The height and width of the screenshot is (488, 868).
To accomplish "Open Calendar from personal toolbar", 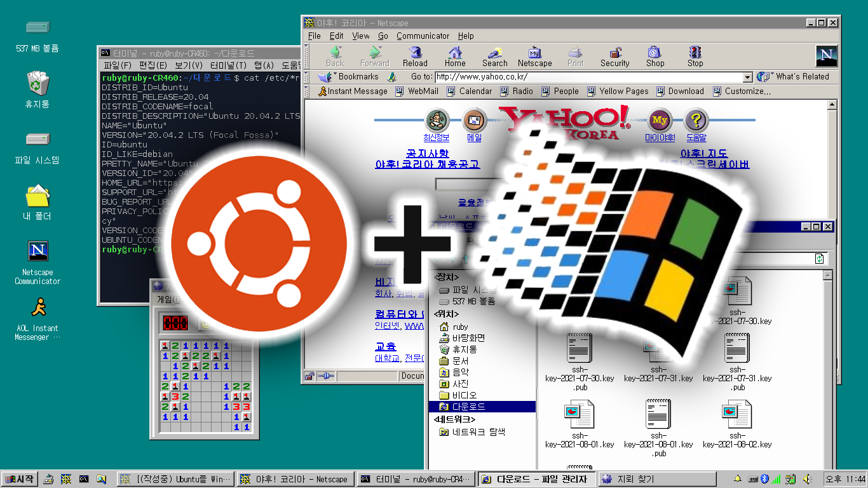I will click(x=469, y=91).
